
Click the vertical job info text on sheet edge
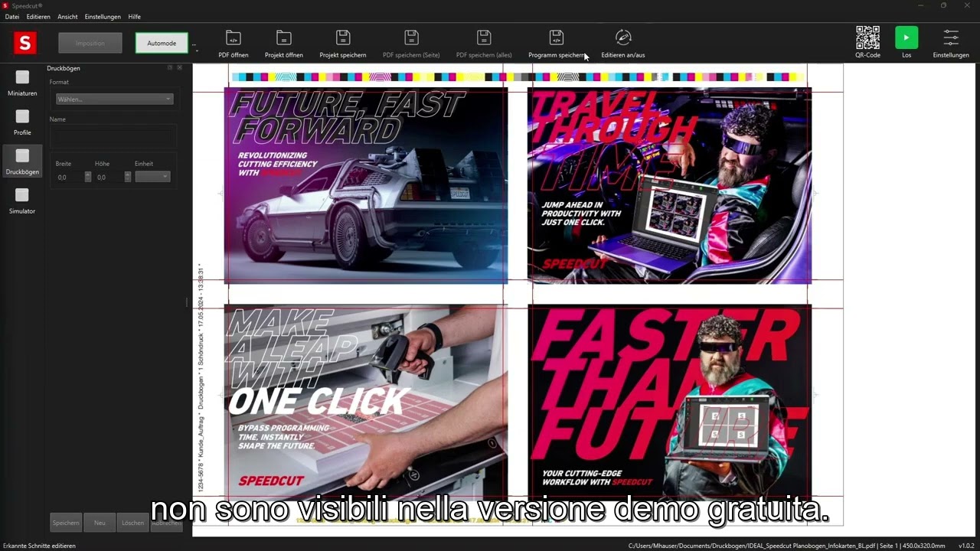[x=201, y=377]
